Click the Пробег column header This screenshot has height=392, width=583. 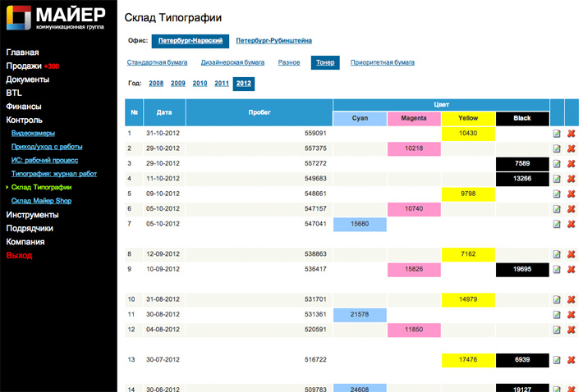coord(259,112)
